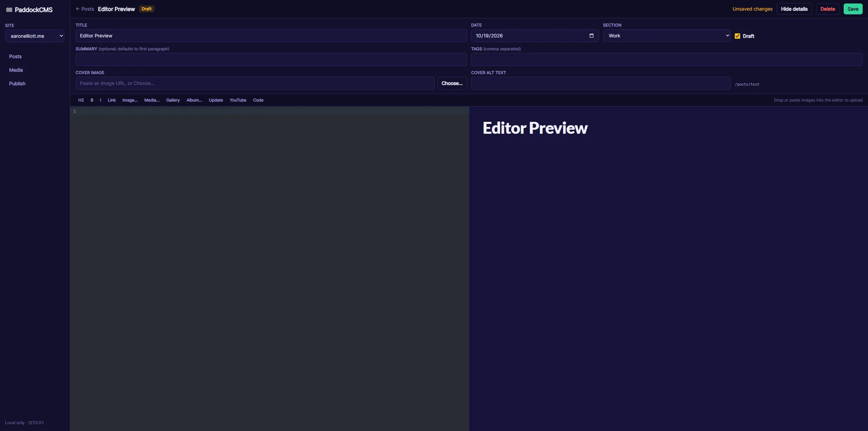This screenshot has width=868, height=431.
Task: Open the Section dropdown set to Work
Action: click(667, 36)
